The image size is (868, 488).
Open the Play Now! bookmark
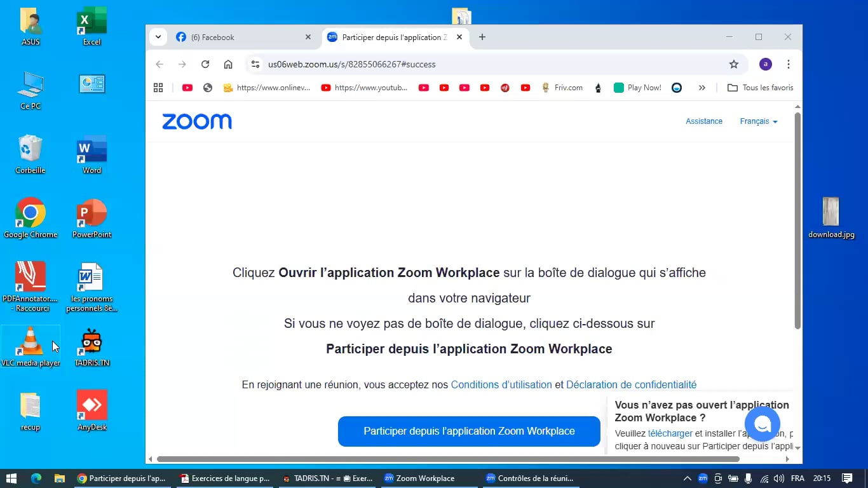[x=637, y=88]
